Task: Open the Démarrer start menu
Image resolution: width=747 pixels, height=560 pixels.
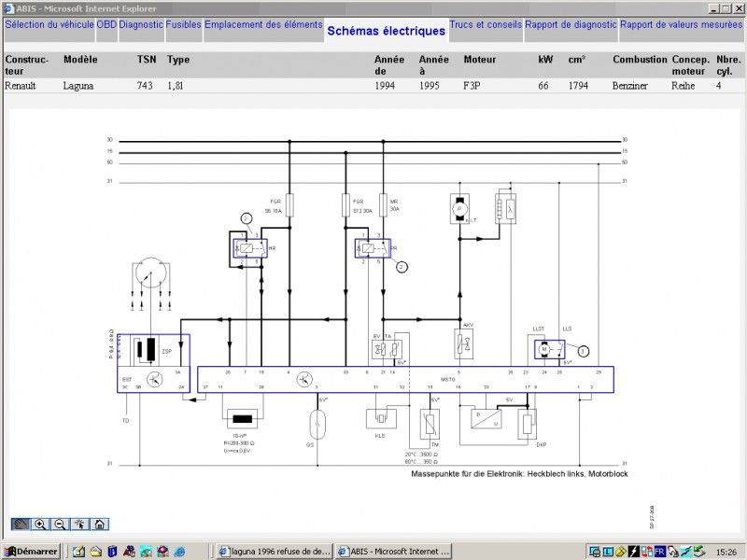Action: (31, 552)
